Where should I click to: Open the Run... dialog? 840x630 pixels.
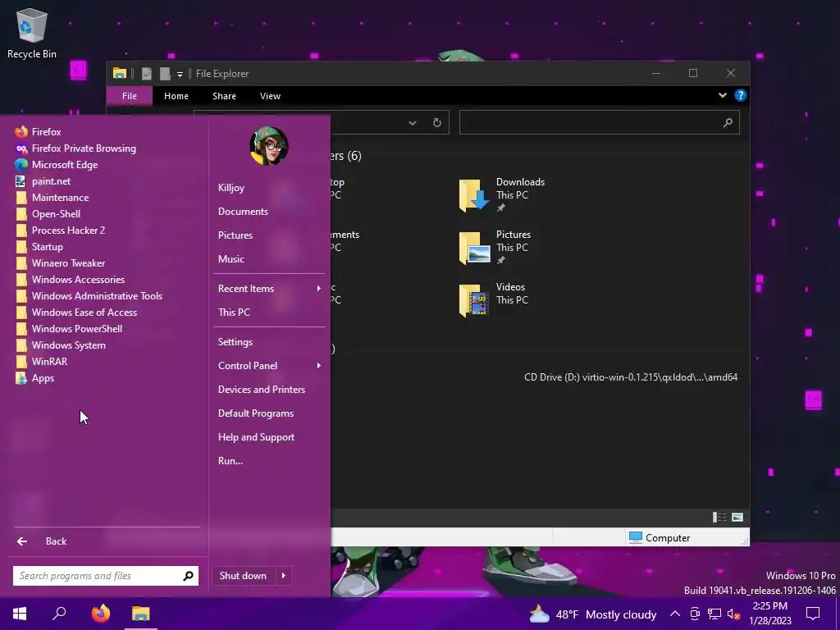(231, 461)
